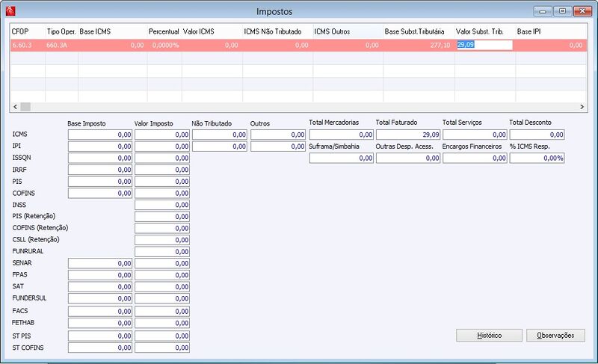Screen dimensions: 598x364
Task: Open the Histórico button
Action: pyautogui.click(x=489, y=336)
